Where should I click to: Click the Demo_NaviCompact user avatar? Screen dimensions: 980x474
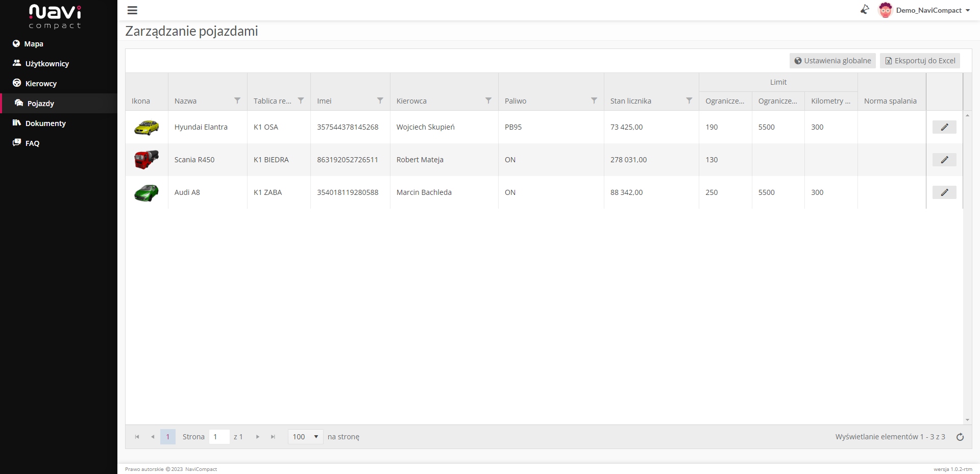point(885,10)
